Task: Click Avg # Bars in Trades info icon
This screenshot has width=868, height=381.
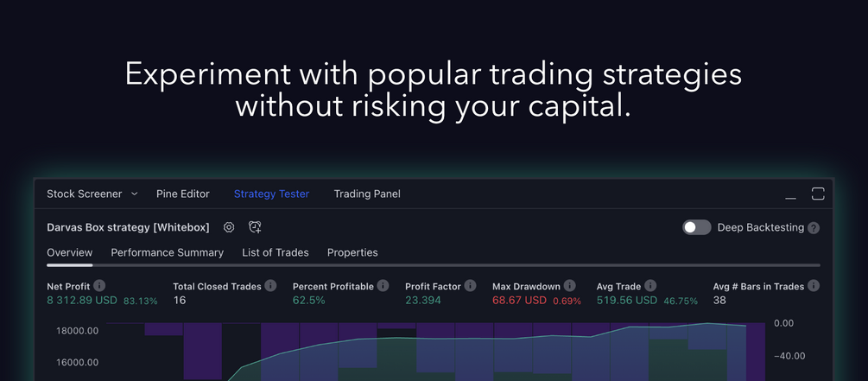Action: [814, 286]
